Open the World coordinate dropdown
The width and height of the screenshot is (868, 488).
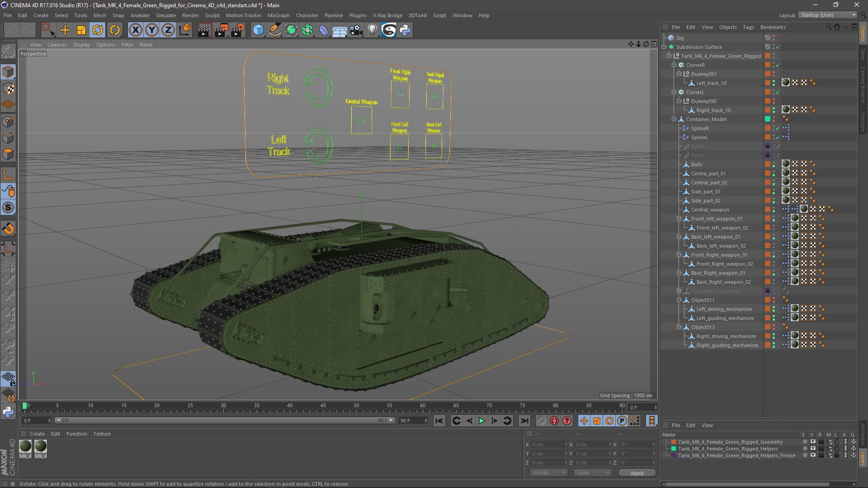(549, 473)
